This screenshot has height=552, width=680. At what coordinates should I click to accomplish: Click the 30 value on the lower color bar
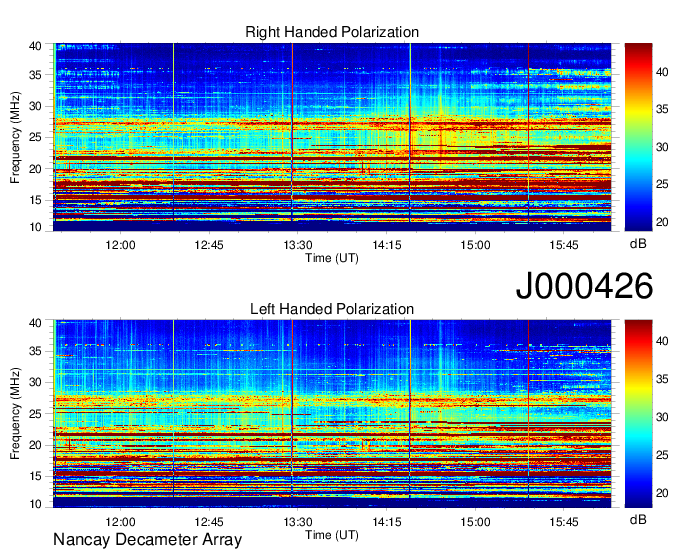click(662, 417)
